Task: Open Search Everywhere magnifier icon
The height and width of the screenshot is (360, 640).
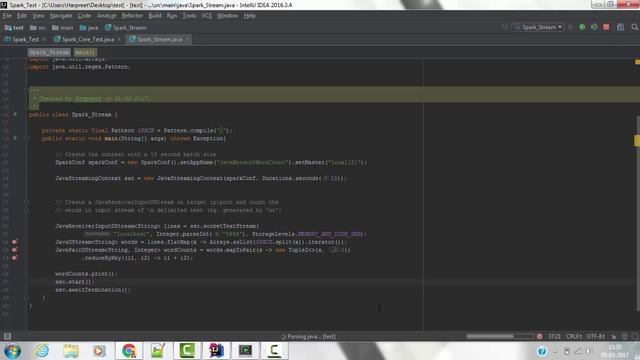Action: click(635, 27)
